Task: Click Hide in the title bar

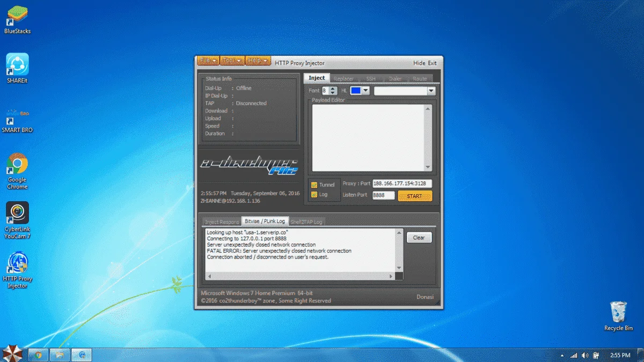Action: coord(419,63)
